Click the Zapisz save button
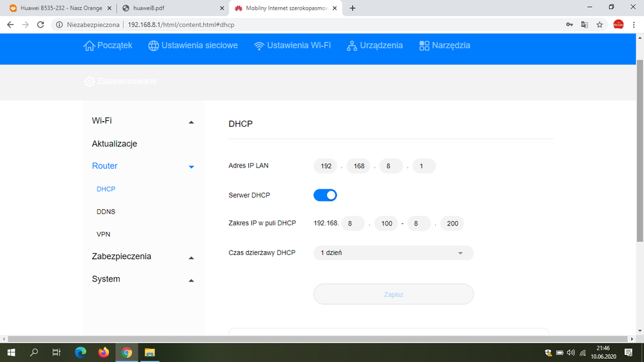Viewport: 644px width, 362px height. pos(393,294)
